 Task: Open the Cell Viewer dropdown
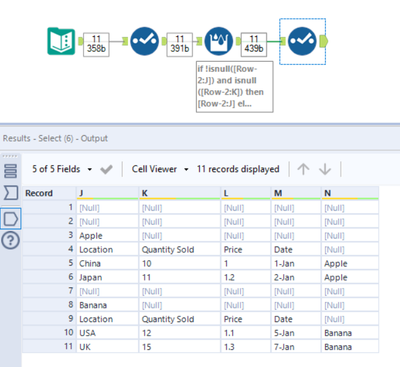click(160, 169)
